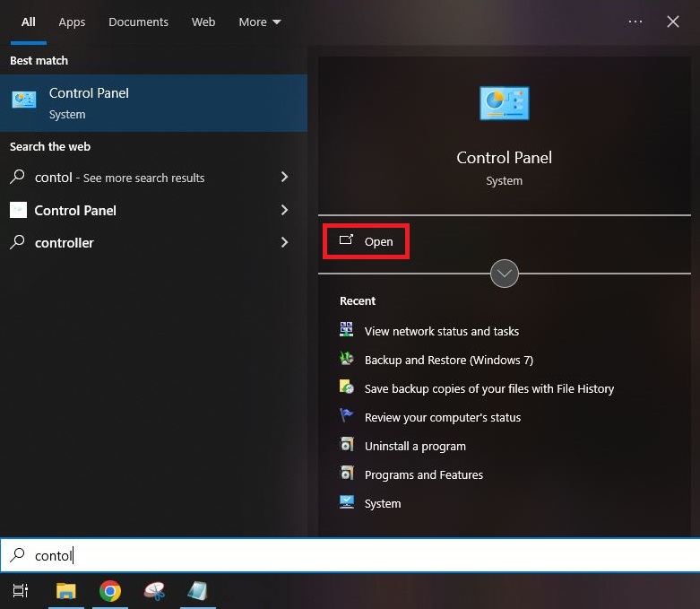The width and height of the screenshot is (700, 609).
Task: Click the Programs and Features icon
Action: point(347,473)
